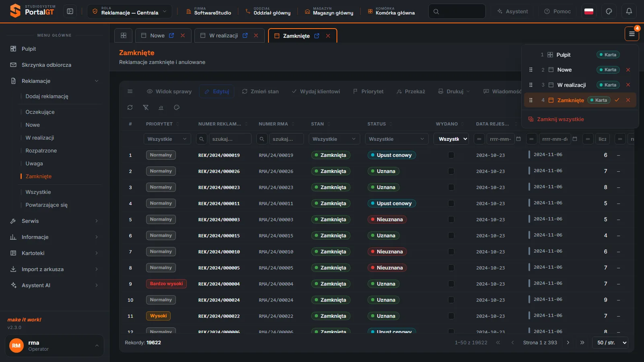Select Rozpatrzone in Reklamacje submenu
Screen dimensions: 644x362
coord(41,150)
